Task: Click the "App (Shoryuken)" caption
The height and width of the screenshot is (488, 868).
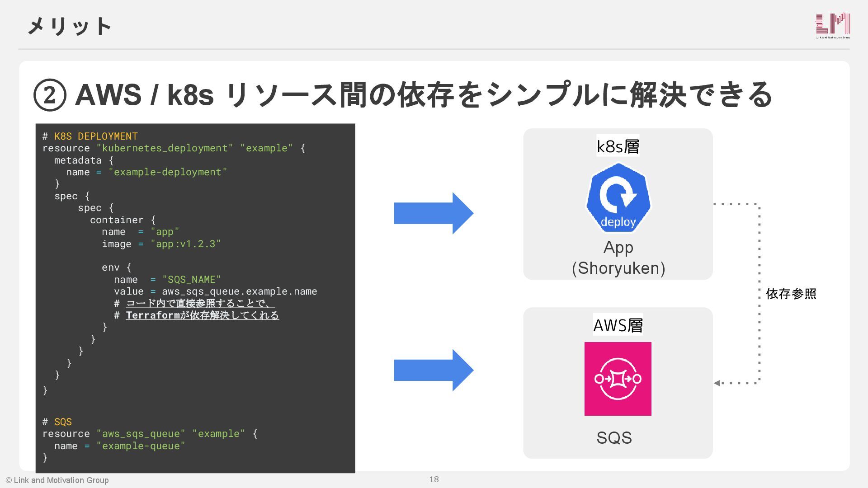Action: click(x=618, y=258)
